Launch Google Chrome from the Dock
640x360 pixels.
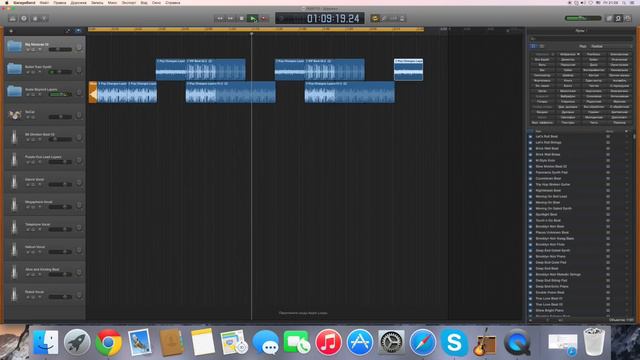pos(108,342)
